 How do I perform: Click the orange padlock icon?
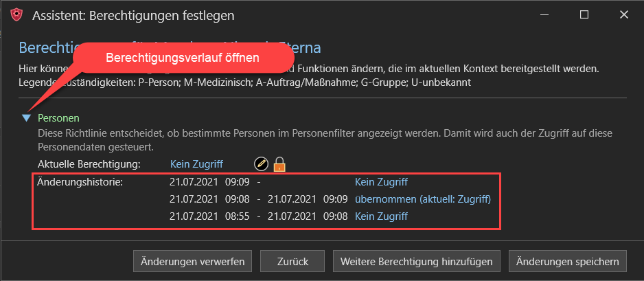pyautogui.click(x=279, y=164)
